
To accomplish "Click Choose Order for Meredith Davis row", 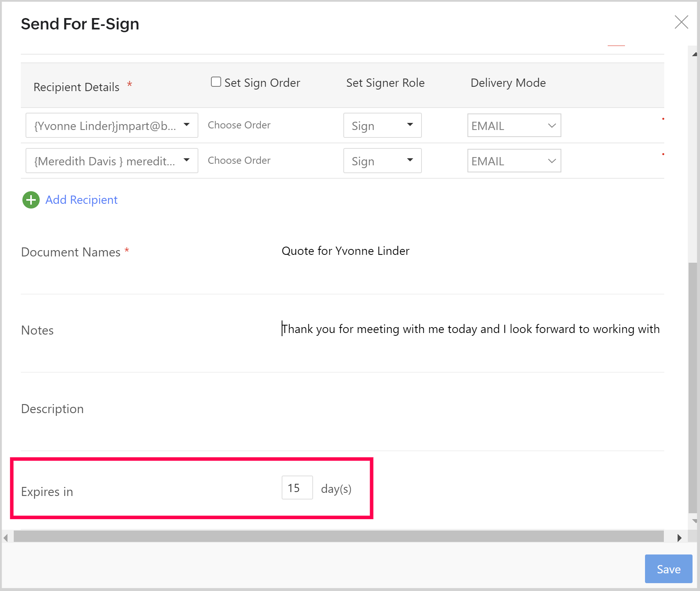I will pos(239,161).
